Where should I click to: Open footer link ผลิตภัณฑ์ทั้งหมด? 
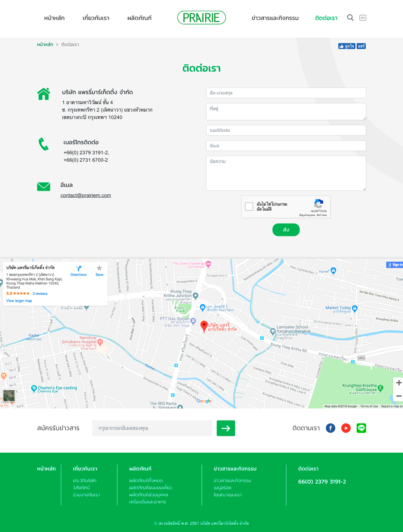point(146,481)
